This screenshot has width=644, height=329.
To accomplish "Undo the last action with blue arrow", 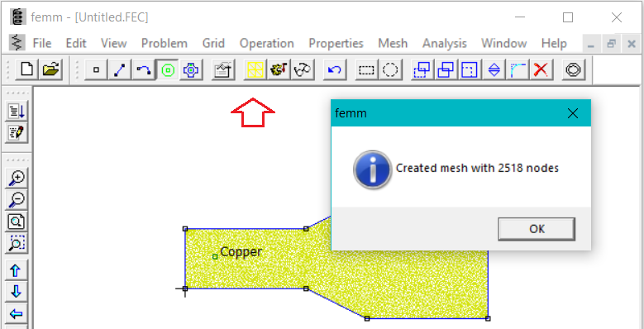I will 335,69.
